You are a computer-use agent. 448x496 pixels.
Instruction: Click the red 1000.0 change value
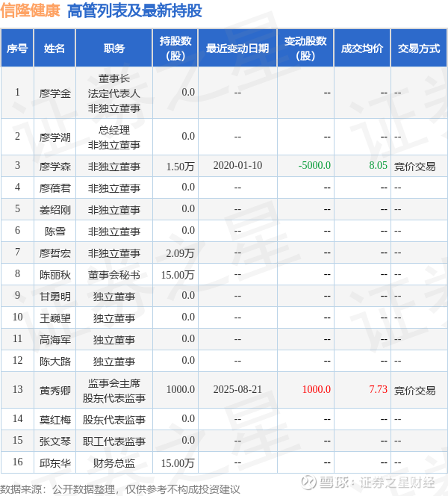pyautogui.click(x=317, y=389)
